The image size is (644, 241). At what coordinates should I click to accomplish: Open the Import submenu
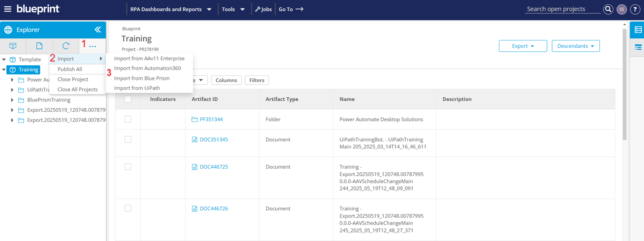[x=78, y=59]
